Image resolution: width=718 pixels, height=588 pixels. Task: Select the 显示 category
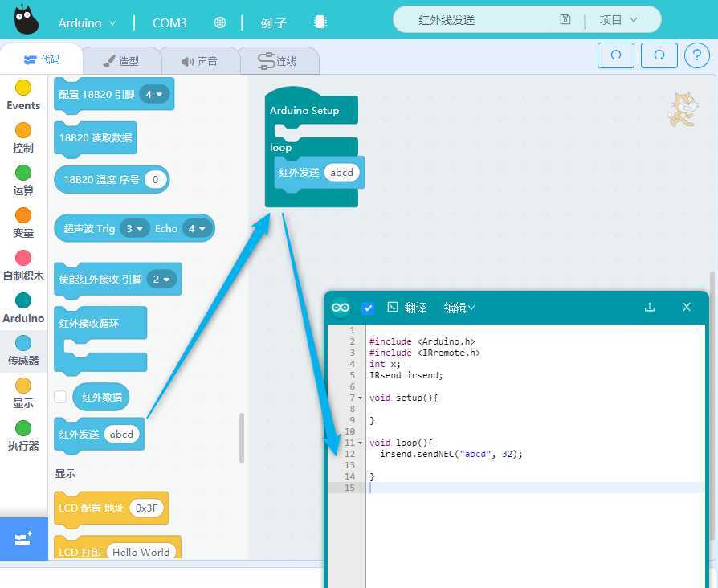(x=23, y=394)
